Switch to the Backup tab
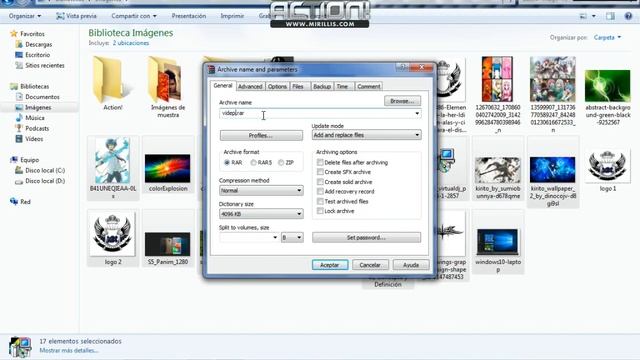This screenshot has width=640, height=360. point(322,87)
